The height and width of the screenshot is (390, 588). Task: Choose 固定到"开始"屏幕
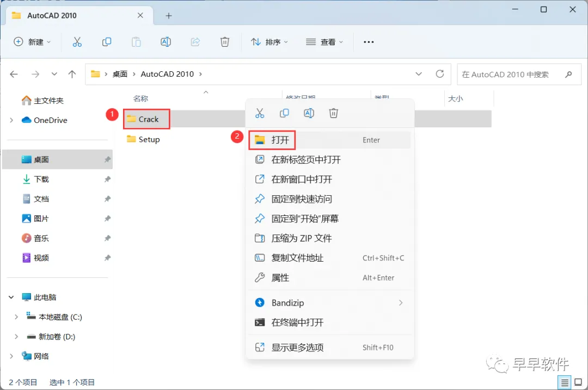[330, 219]
